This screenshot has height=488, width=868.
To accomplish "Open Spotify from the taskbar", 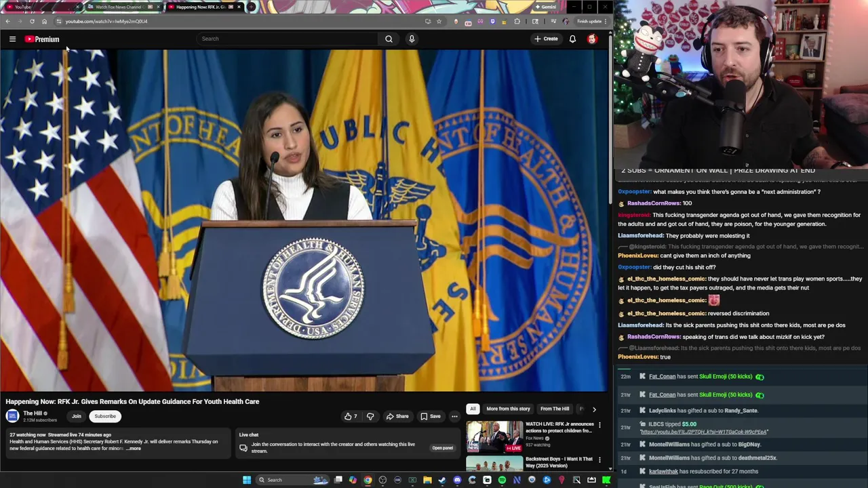I will (x=502, y=480).
